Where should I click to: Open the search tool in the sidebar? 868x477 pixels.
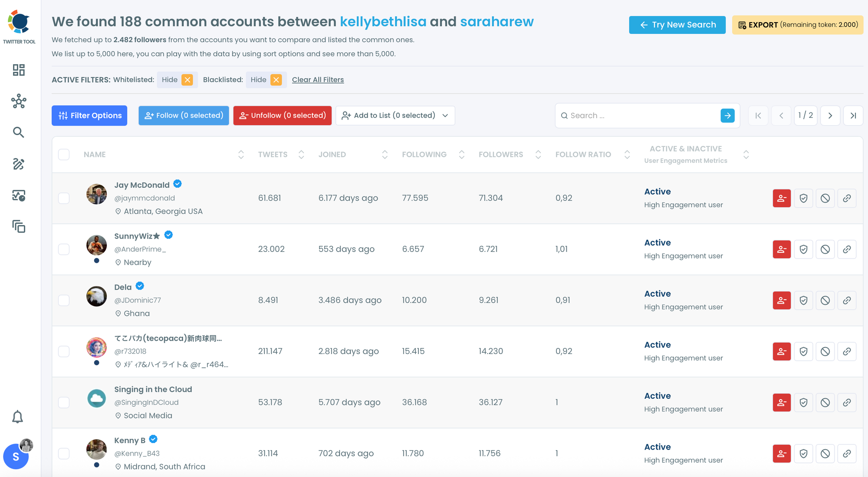point(19,132)
